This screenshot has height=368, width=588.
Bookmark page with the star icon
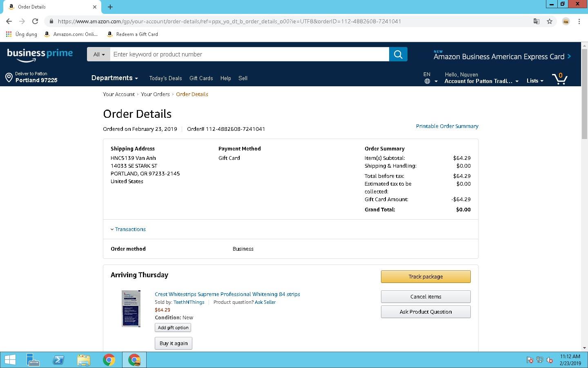[x=550, y=21]
